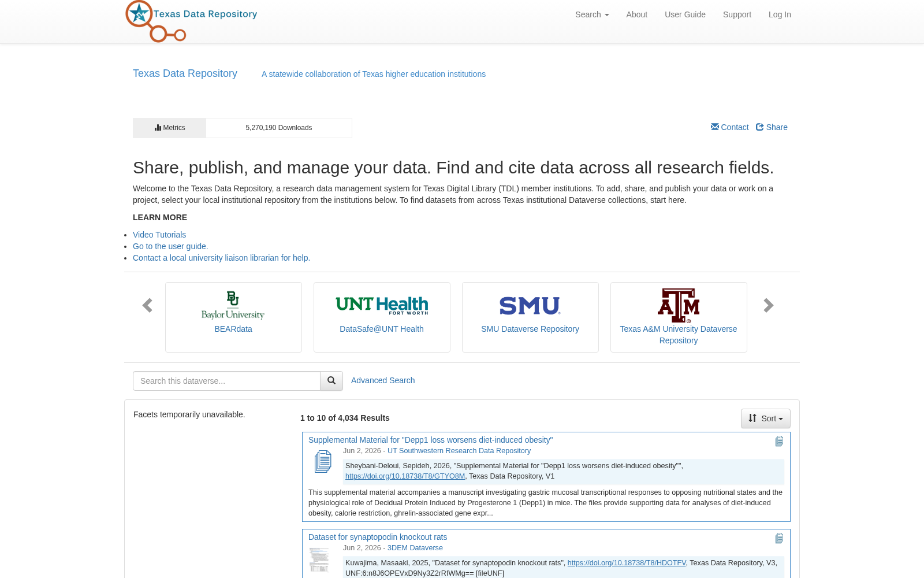Image resolution: width=924 pixels, height=578 pixels.
Task: Click the Contact envelope icon
Action: [x=715, y=127]
